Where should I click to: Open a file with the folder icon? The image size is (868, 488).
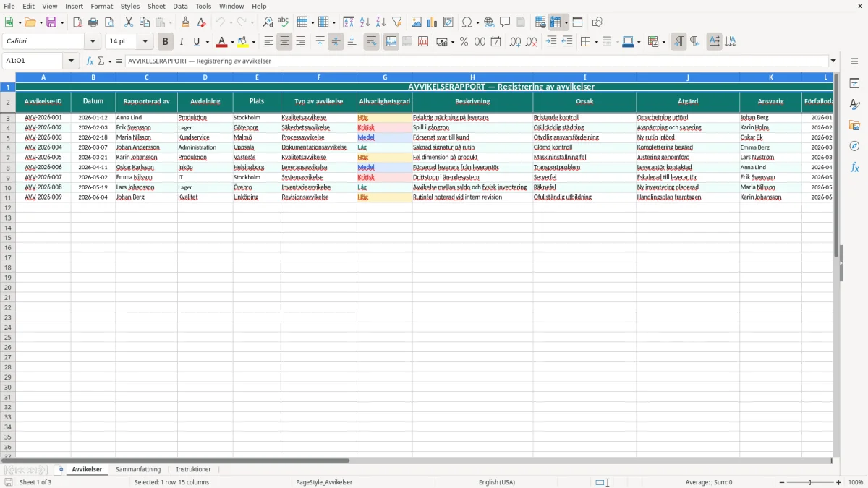click(x=30, y=22)
